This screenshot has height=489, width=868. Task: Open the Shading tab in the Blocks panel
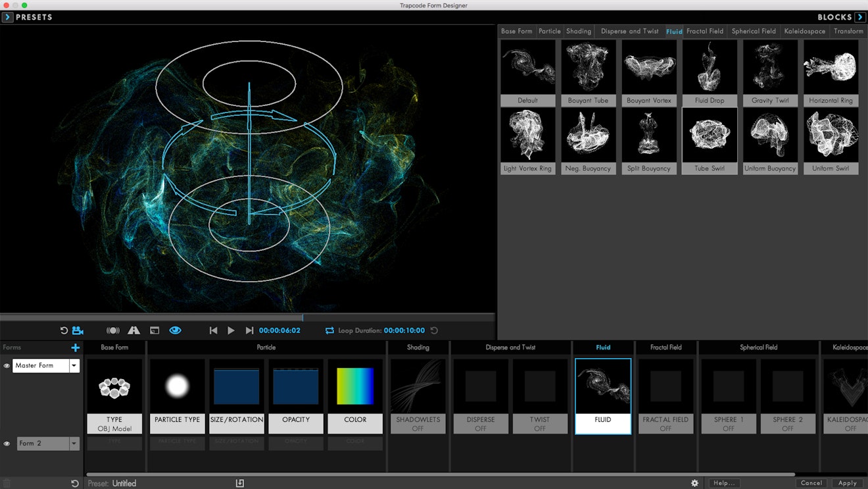579,31
